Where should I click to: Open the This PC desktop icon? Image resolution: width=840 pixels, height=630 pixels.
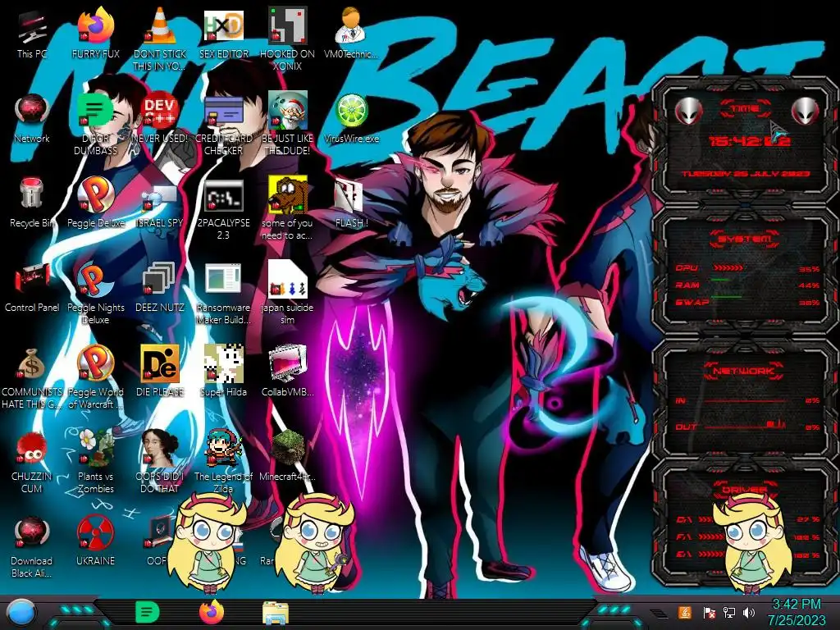tap(32, 33)
